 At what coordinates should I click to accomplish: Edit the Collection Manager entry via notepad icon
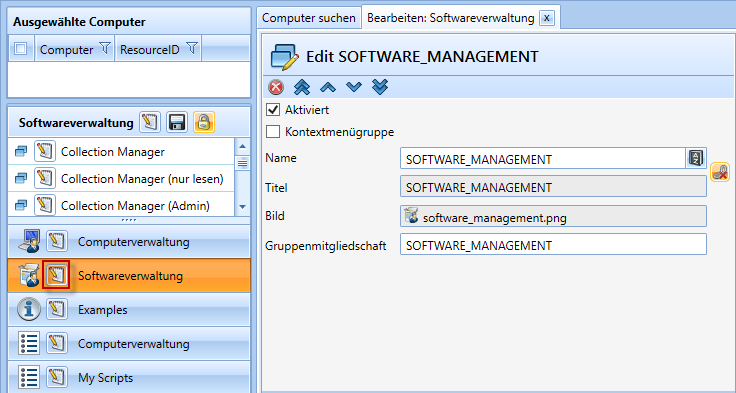tap(45, 152)
